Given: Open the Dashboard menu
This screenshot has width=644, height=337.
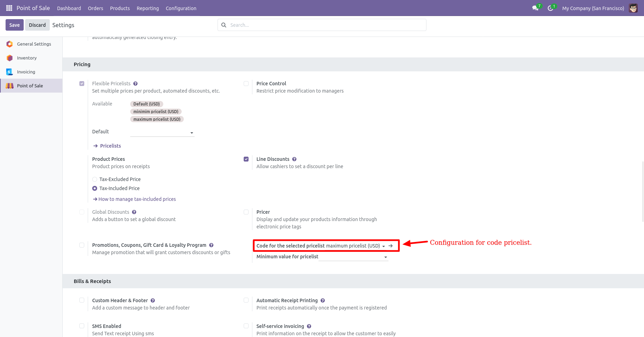Looking at the screenshot, I should [x=69, y=8].
